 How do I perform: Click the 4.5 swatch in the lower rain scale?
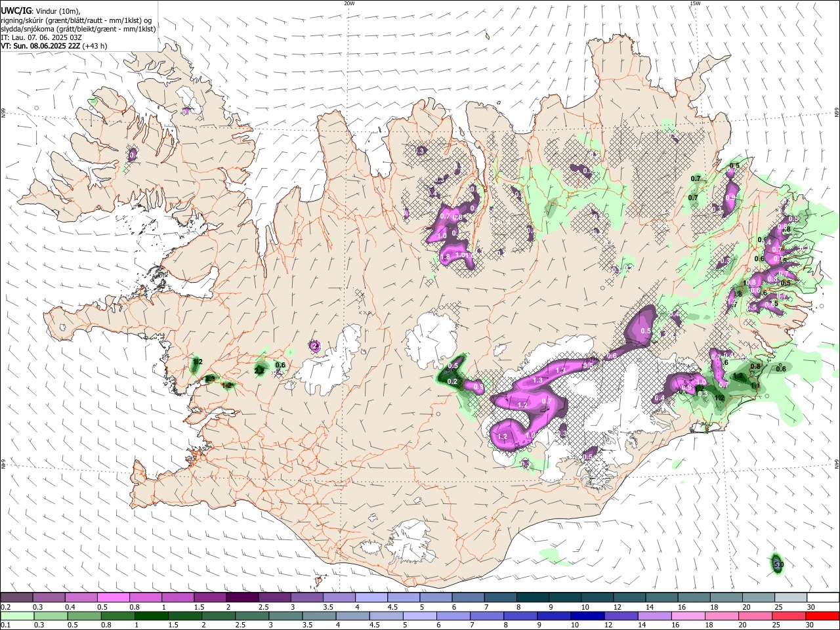385,616
